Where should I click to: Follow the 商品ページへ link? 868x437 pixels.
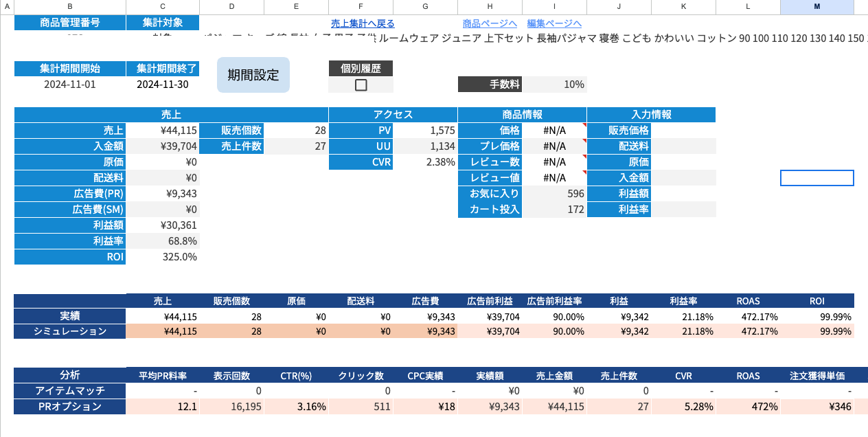(490, 23)
